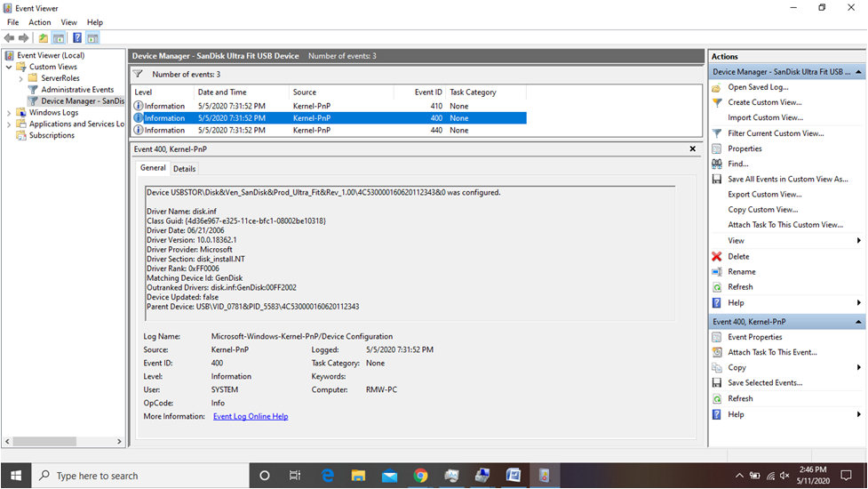Open the Help menu in the menu bar

(95, 22)
